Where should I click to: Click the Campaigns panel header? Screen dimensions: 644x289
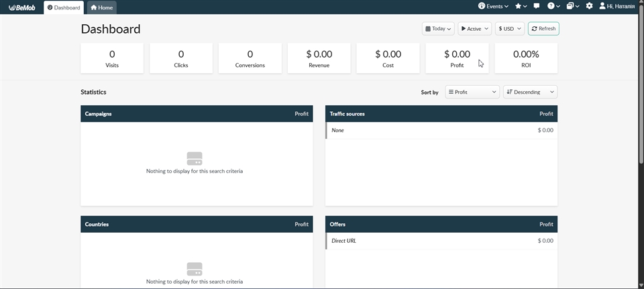click(x=197, y=114)
